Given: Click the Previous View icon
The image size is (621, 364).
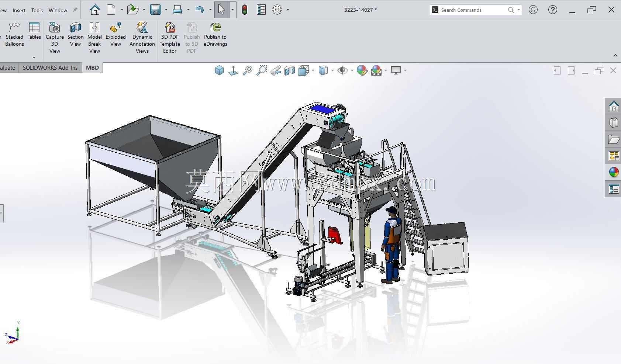Looking at the screenshot, I should pos(276,70).
